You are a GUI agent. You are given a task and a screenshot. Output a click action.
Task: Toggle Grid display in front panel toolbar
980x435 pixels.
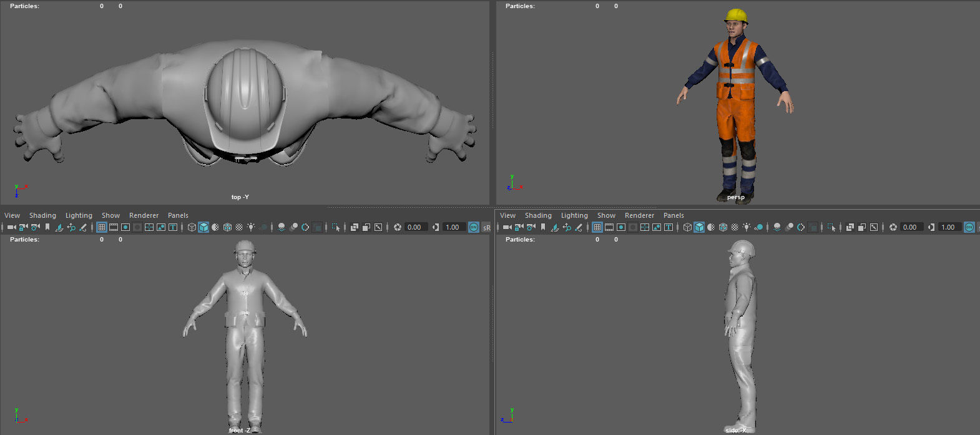(x=102, y=227)
